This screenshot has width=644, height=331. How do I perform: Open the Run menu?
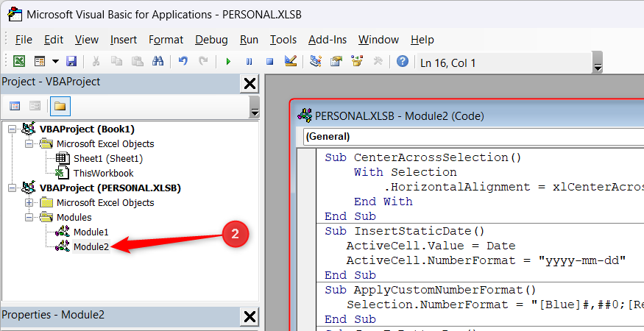249,40
